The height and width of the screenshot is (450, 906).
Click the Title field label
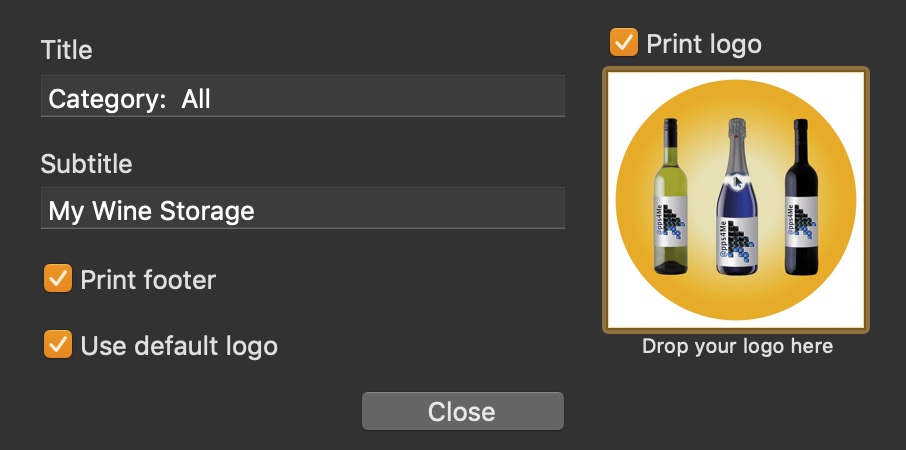66,50
